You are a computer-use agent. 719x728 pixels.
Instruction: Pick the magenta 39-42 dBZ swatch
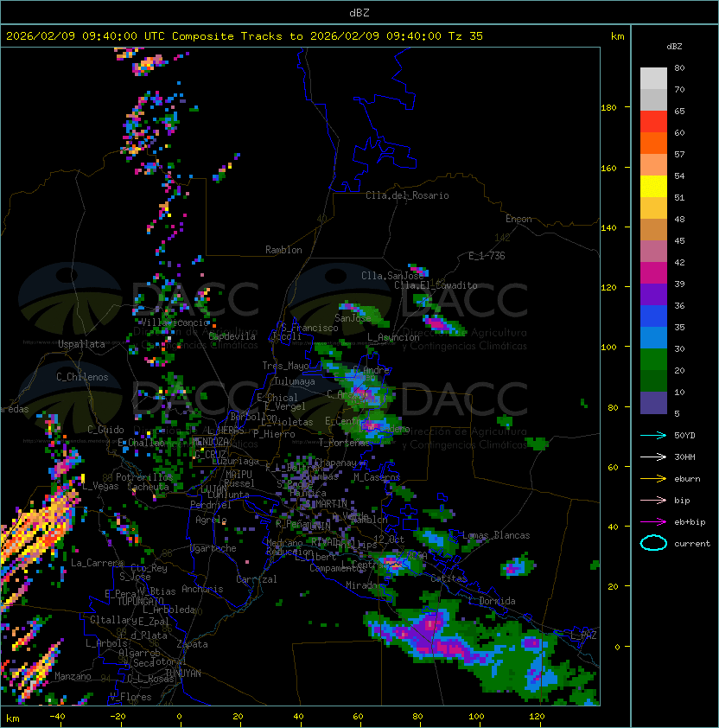point(653,272)
